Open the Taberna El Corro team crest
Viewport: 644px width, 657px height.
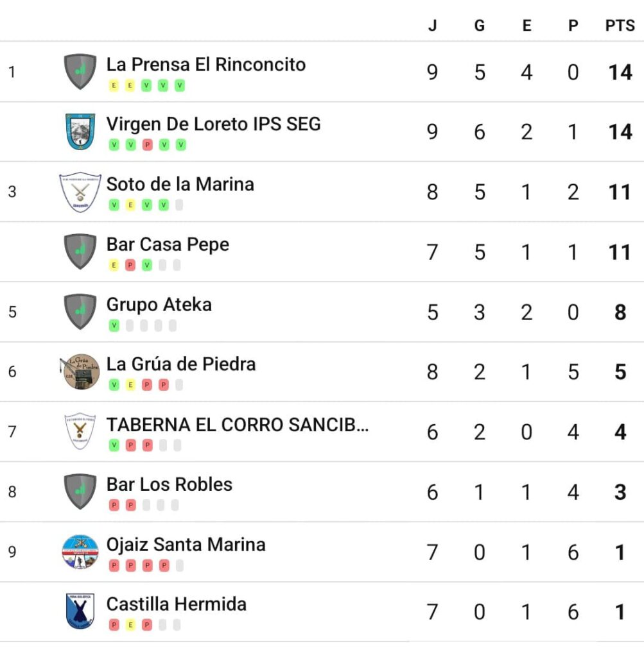click(x=80, y=431)
